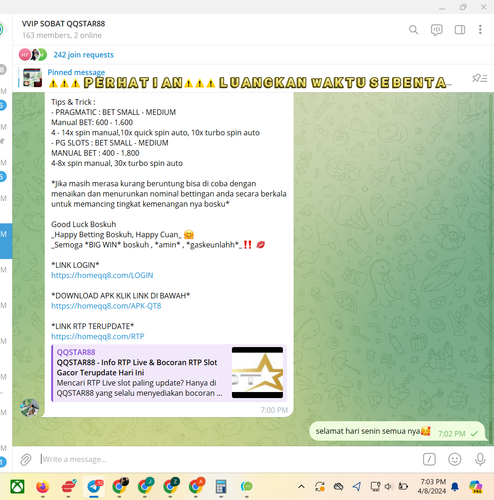Open bot commands slash icon
The width and height of the screenshot is (494, 500).
click(429, 459)
